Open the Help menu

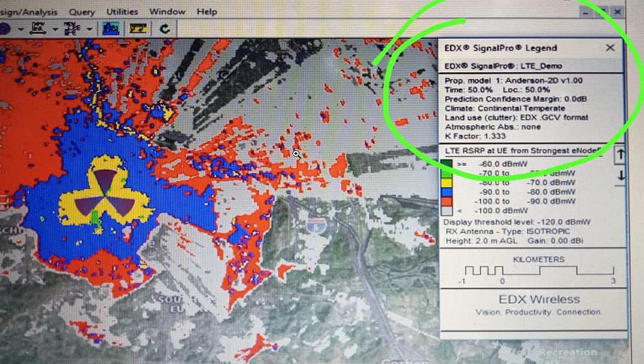coord(206,11)
